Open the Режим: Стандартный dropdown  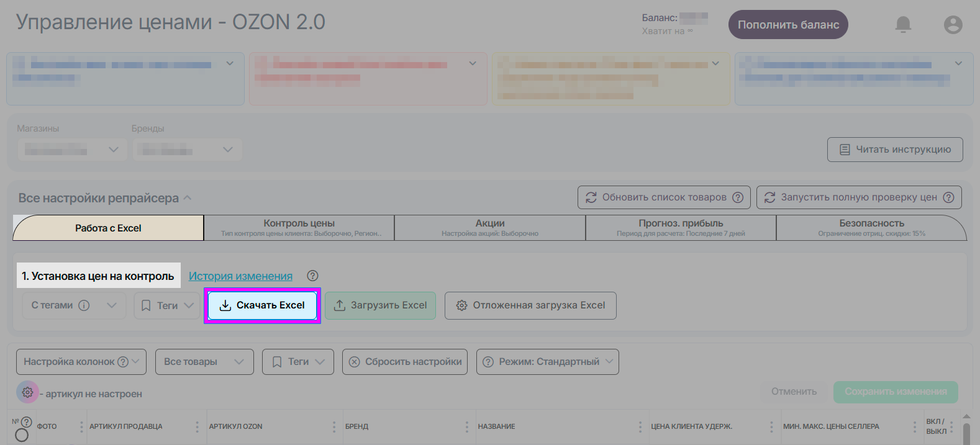coord(548,362)
